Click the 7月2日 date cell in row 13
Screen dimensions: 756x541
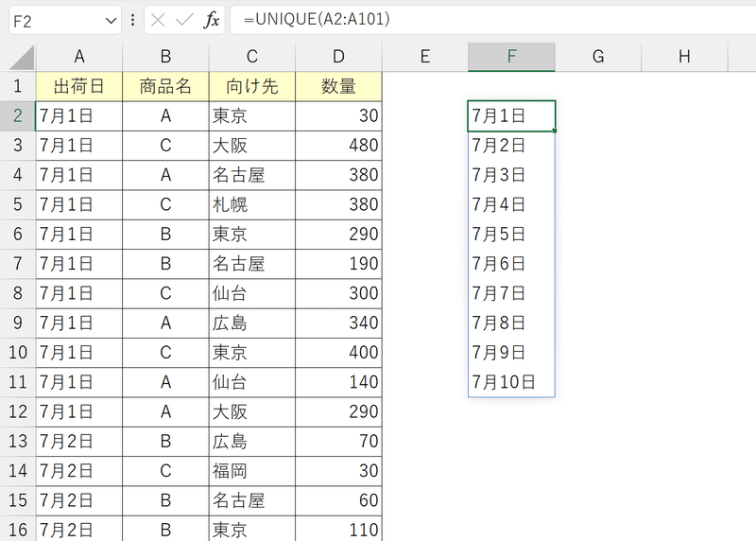pyautogui.click(x=79, y=441)
